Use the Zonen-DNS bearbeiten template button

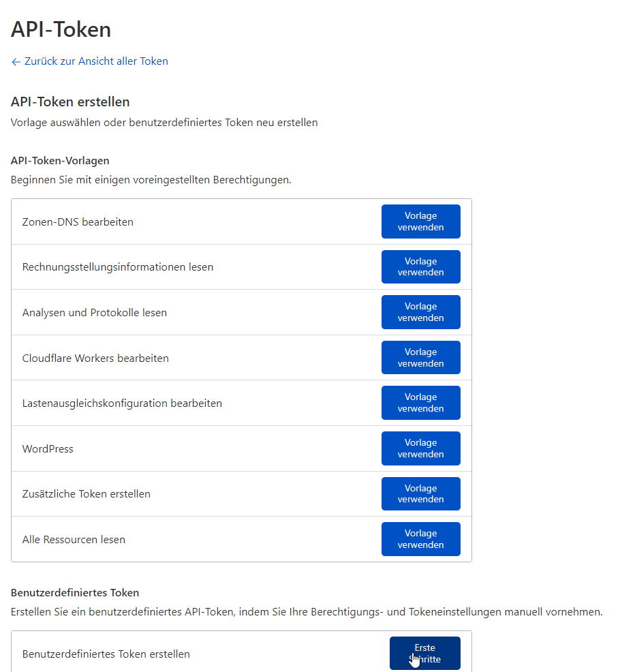click(x=420, y=222)
